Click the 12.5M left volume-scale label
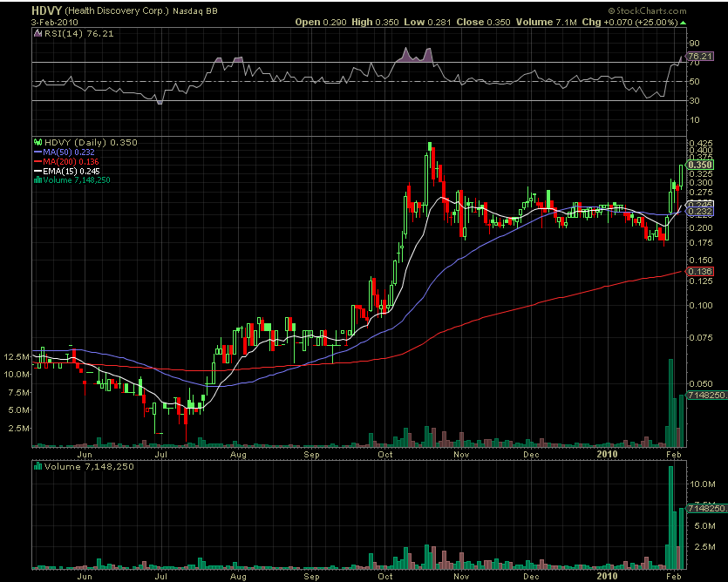The image size is (728, 582). tap(17, 357)
